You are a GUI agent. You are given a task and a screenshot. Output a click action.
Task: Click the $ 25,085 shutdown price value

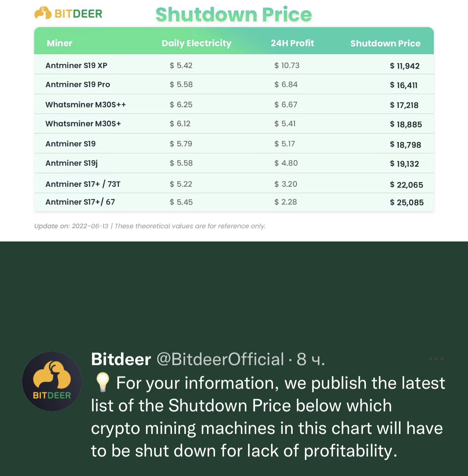(x=406, y=202)
